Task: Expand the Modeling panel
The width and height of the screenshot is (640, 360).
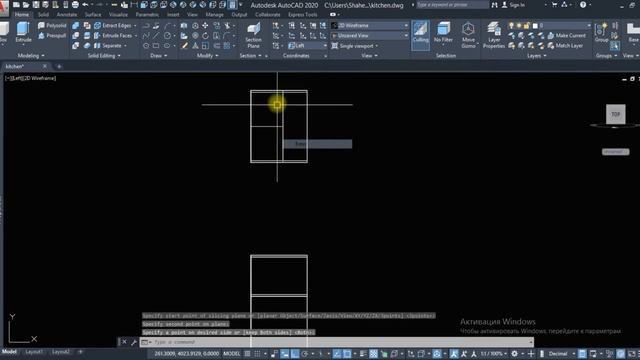Action: click(31, 56)
